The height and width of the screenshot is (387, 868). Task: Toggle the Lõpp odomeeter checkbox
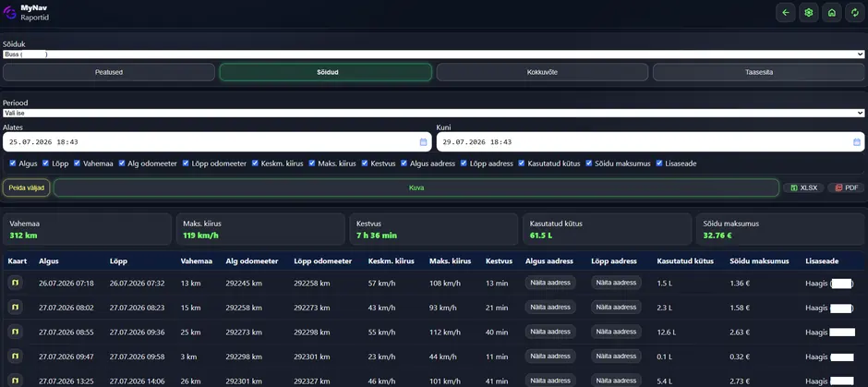[186, 163]
